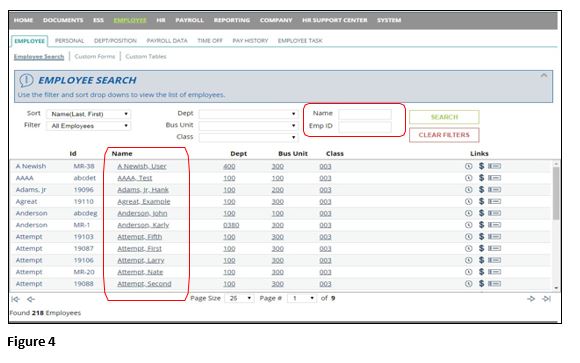Open ID card icon for Agreat Example

[x=494, y=202]
